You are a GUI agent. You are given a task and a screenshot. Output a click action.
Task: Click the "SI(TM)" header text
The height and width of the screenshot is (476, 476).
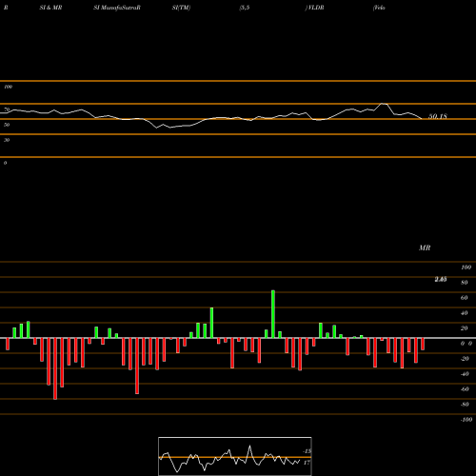tap(181, 8)
